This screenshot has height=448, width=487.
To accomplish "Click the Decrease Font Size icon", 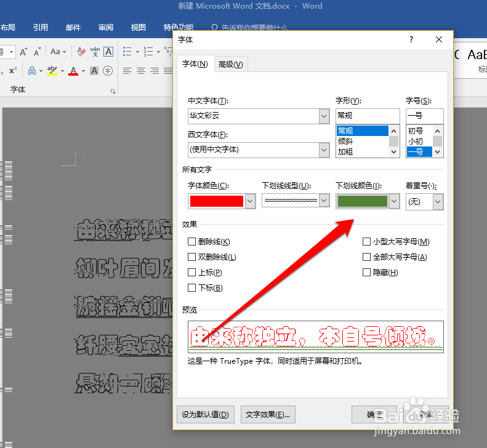I will point(38,52).
